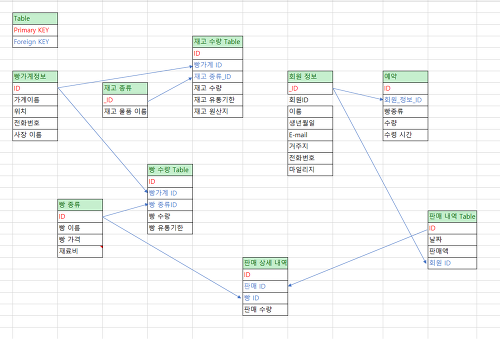The width and height of the screenshot is (500, 362).
Task: Select the red ID cell in 판매 내역 Table
Action: [x=452, y=228]
